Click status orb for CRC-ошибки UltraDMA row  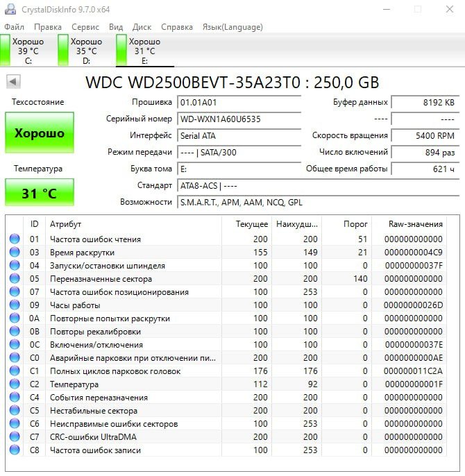pos(15,437)
